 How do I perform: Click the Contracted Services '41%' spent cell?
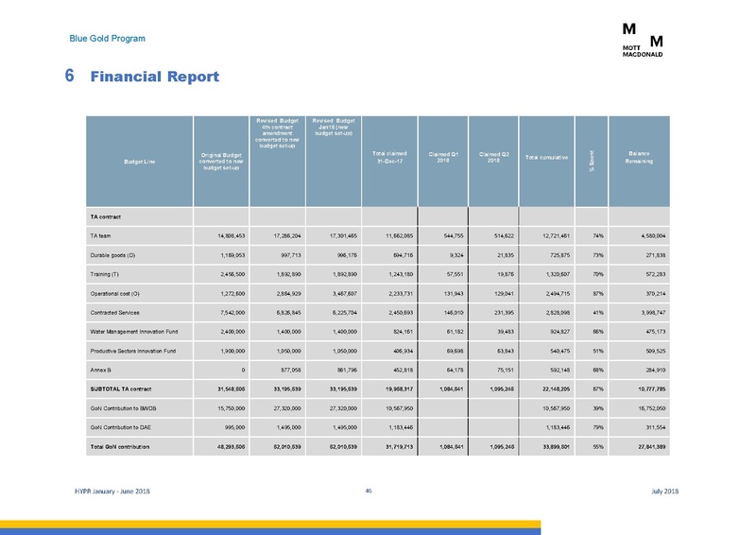(598, 313)
